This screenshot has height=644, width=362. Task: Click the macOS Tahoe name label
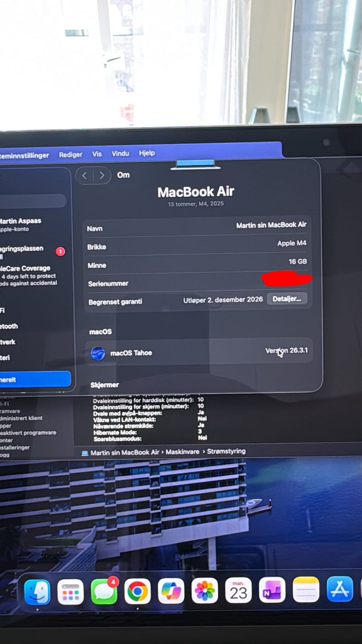[131, 353]
